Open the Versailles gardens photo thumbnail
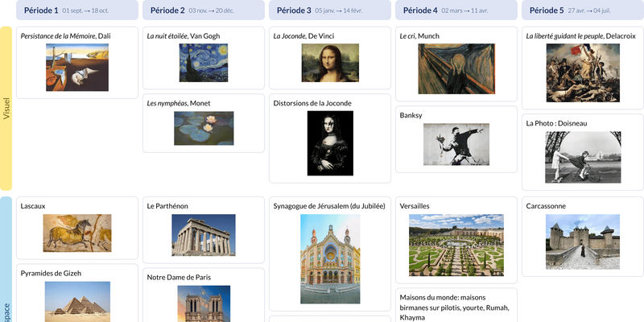 tap(456, 245)
